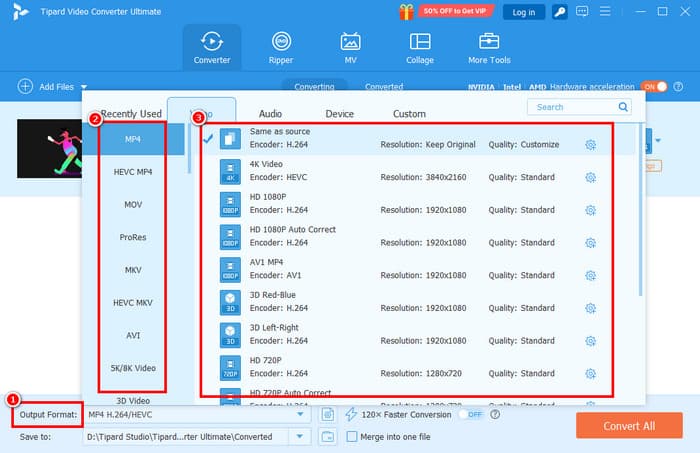Image resolution: width=700 pixels, height=453 pixels.
Task: Select the 5K/8K Video format category
Action: pos(133,368)
